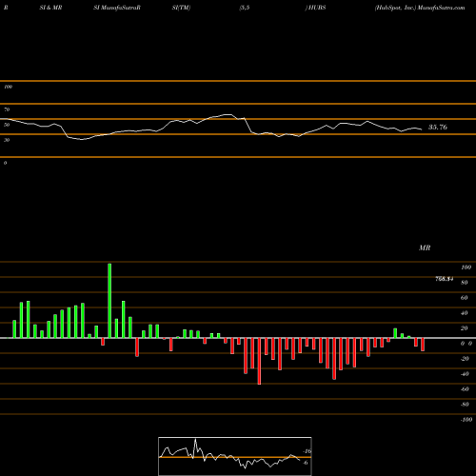Click the tallest green MR bar
Image resolution: width=476 pixels, height=476 pixels.
[109, 301]
